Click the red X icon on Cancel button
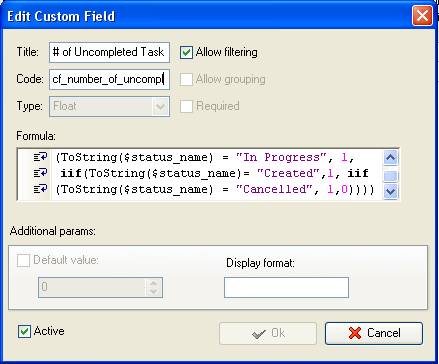This screenshot has height=364, width=439. [x=355, y=333]
